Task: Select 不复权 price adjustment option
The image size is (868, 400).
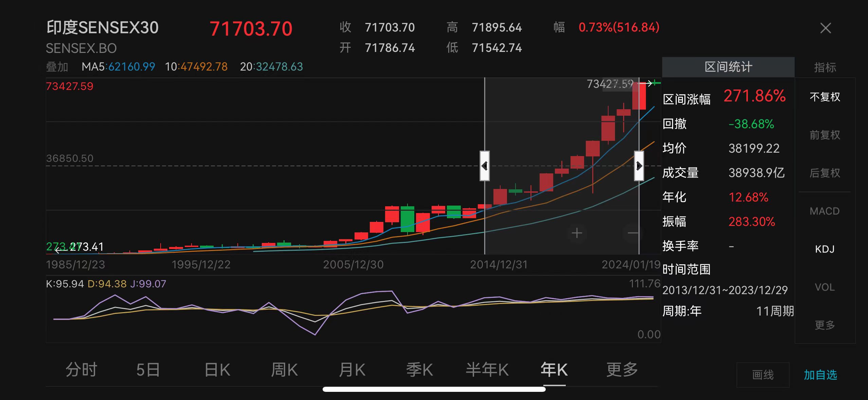Action: click(x=825, y=97)
